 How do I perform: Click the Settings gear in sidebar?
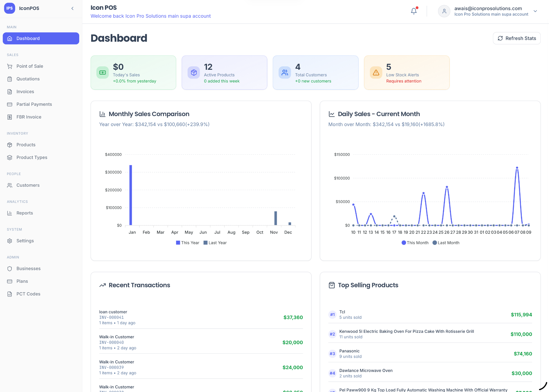pyautogui.click(x=10, y=241)
